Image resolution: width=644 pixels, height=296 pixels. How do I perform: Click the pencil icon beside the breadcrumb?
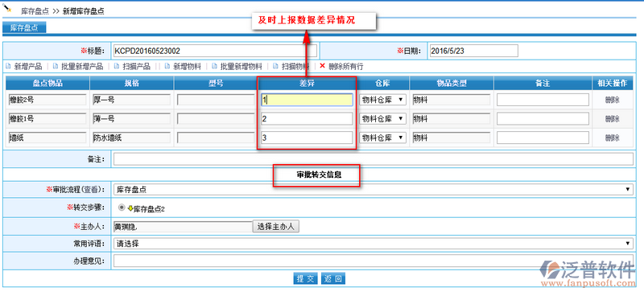click(x=7, y=8)
